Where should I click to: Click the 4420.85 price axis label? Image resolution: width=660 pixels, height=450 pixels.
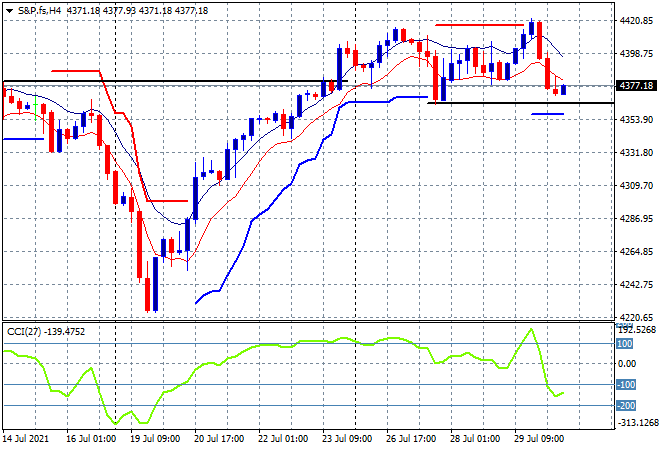coord(636,21)
